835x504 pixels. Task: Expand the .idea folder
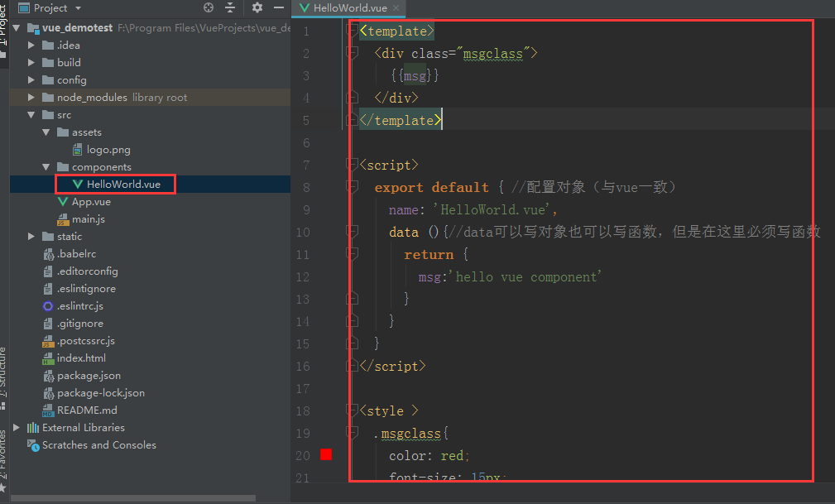click(31, 46)
